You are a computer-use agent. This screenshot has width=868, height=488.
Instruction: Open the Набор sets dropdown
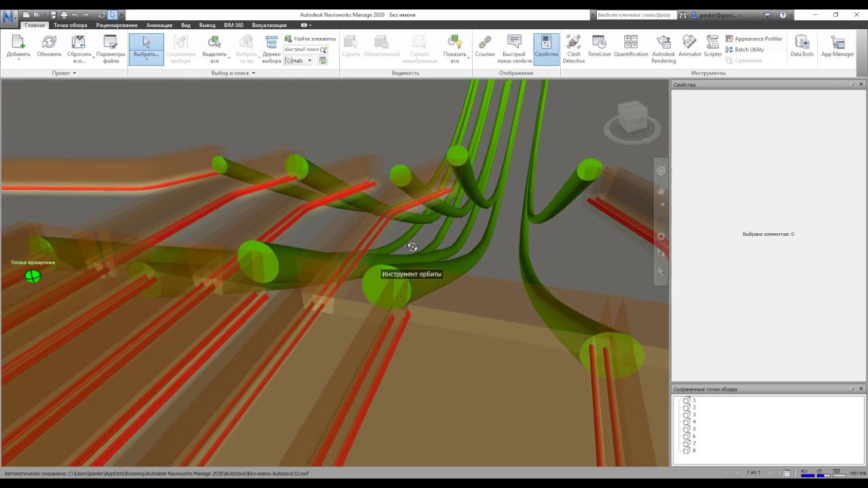click(x=299, y=60)
